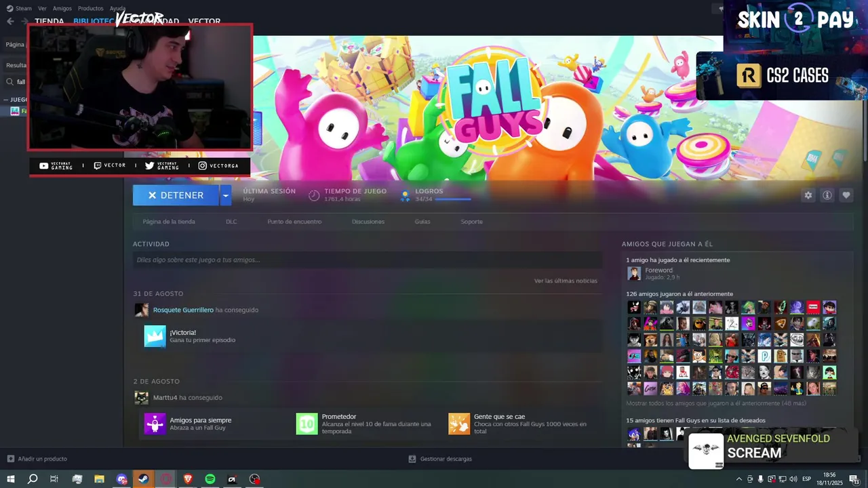The height and width of the screenshot is (488, 868).
Task: Open the VECTOR profile tab
Action: coord(204,22)
